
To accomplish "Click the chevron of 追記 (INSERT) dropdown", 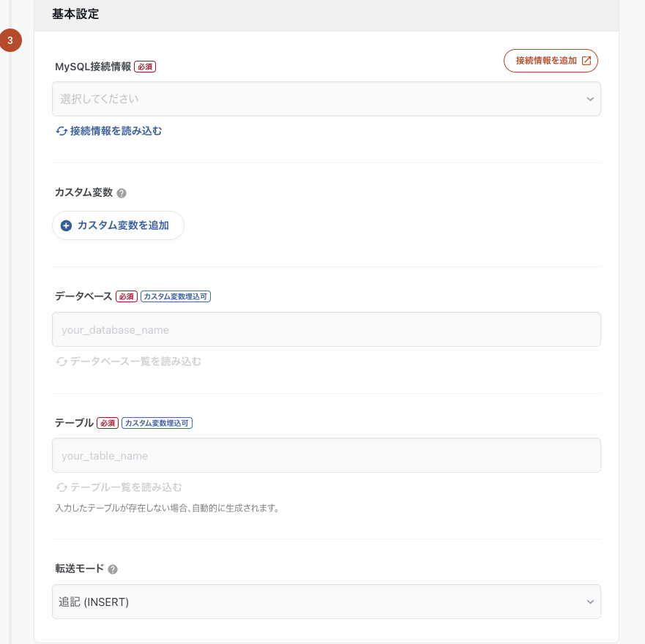I will 590,602.
